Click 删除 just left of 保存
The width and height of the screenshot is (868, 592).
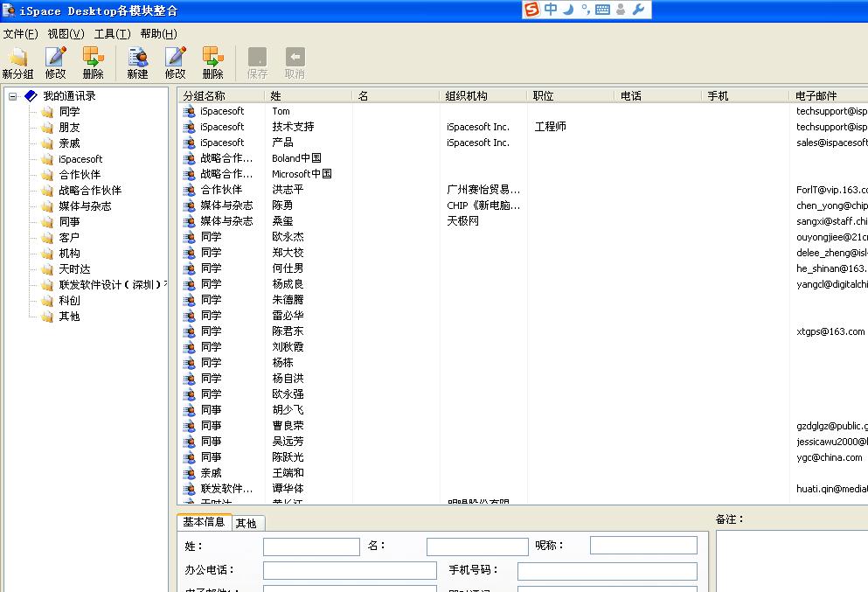[x=212, y=63]
